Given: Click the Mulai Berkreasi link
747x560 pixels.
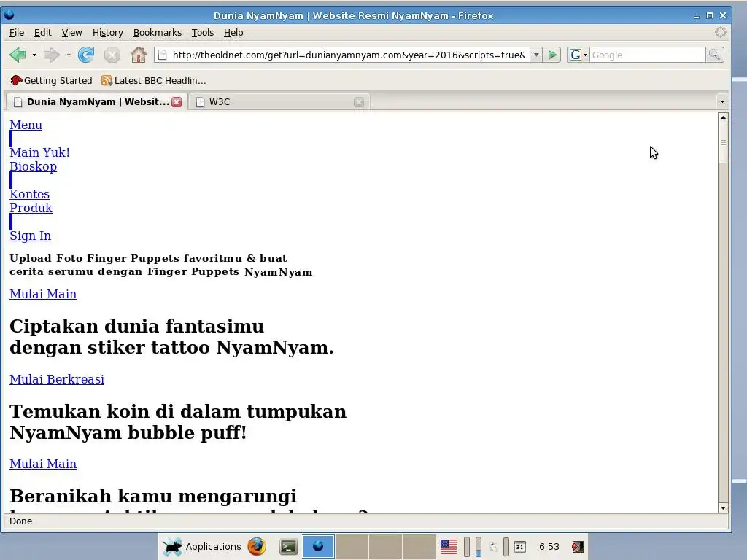Looking at the screenshot, I should [x=57, y=379].
